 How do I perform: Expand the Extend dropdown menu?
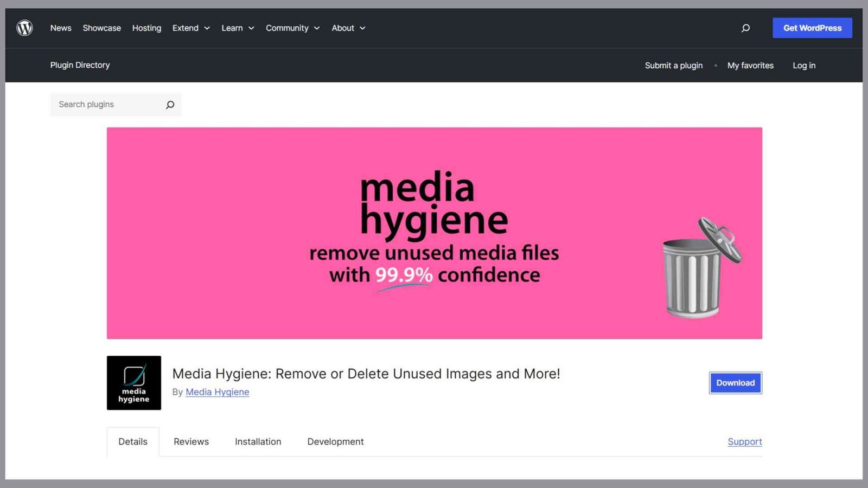point(191,28)
